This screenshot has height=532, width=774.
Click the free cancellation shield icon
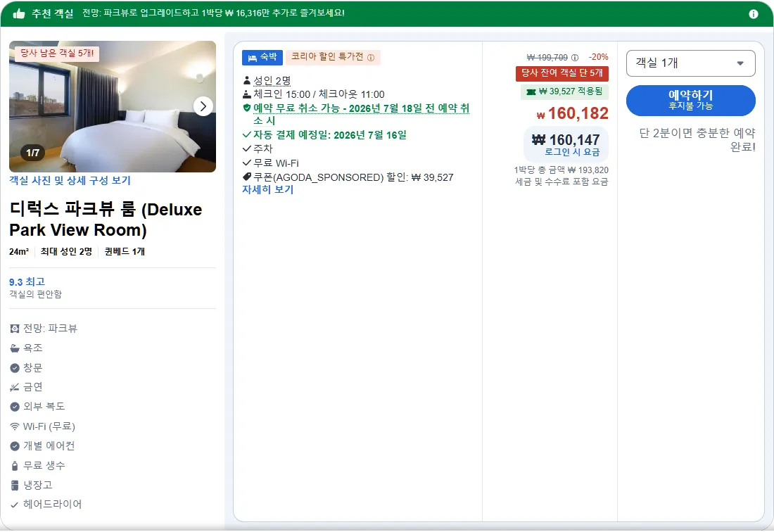point(247,108)
